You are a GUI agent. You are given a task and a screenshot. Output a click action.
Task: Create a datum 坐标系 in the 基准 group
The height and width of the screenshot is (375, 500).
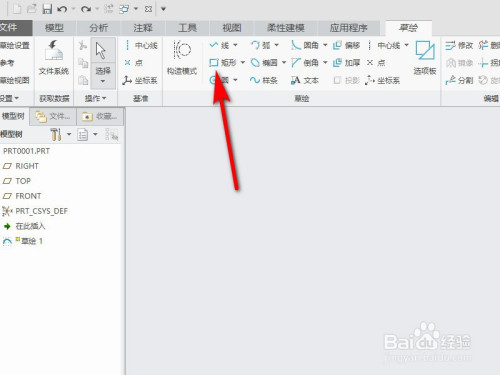(140, 80)
